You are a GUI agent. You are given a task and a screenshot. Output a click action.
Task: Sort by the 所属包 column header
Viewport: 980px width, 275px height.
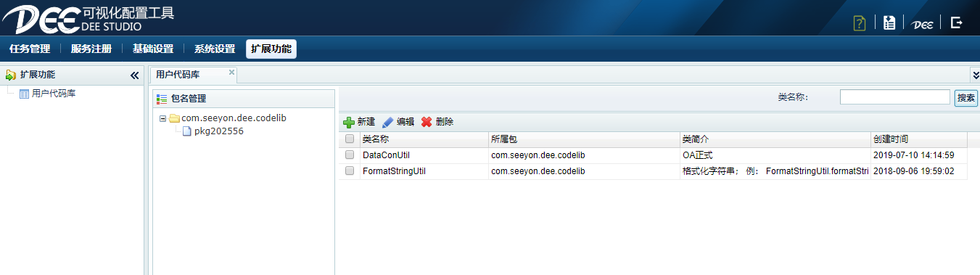(584, 139)
